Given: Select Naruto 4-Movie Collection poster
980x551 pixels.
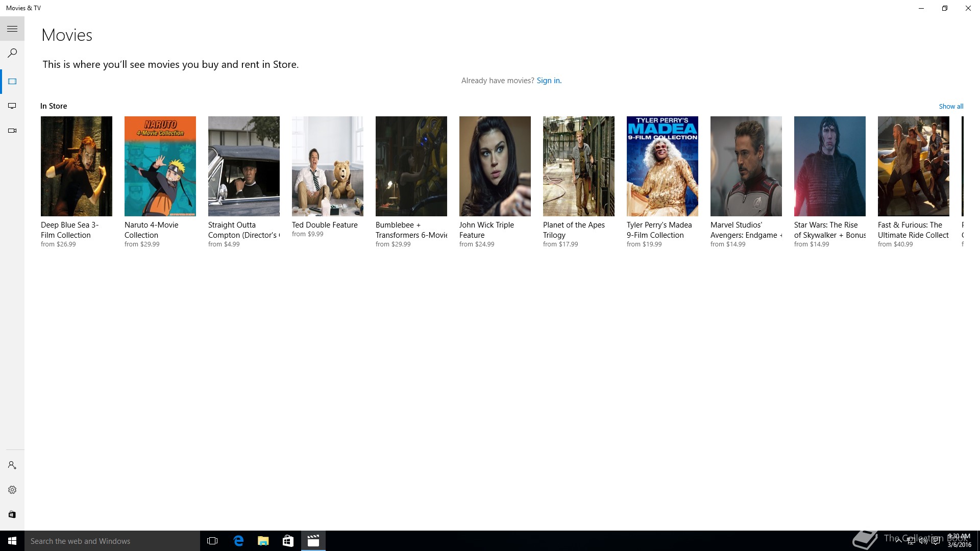Looking at the screenshot, I should pyautogui.click(x=160, y=166).
